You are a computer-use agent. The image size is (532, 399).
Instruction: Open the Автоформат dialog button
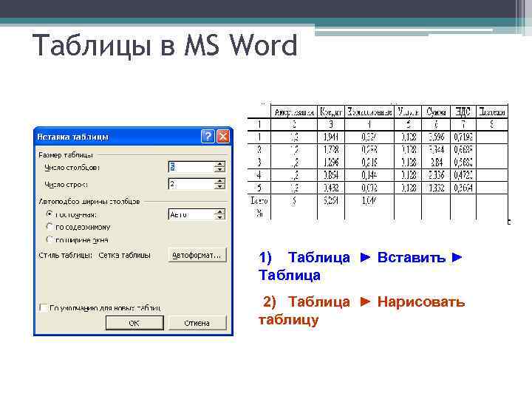(x=197, y=255)
